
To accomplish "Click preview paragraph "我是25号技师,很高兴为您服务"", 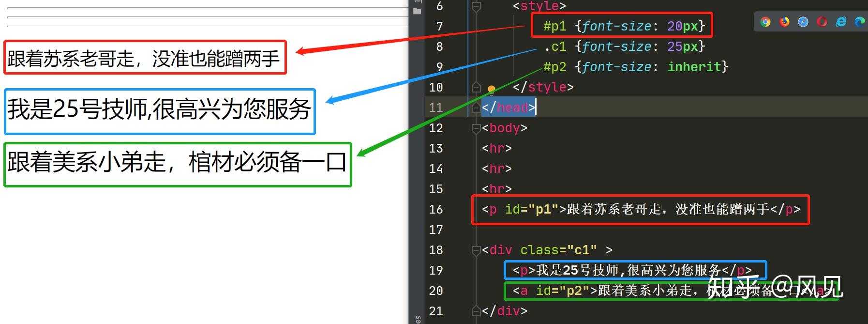I will coord(159,109).
